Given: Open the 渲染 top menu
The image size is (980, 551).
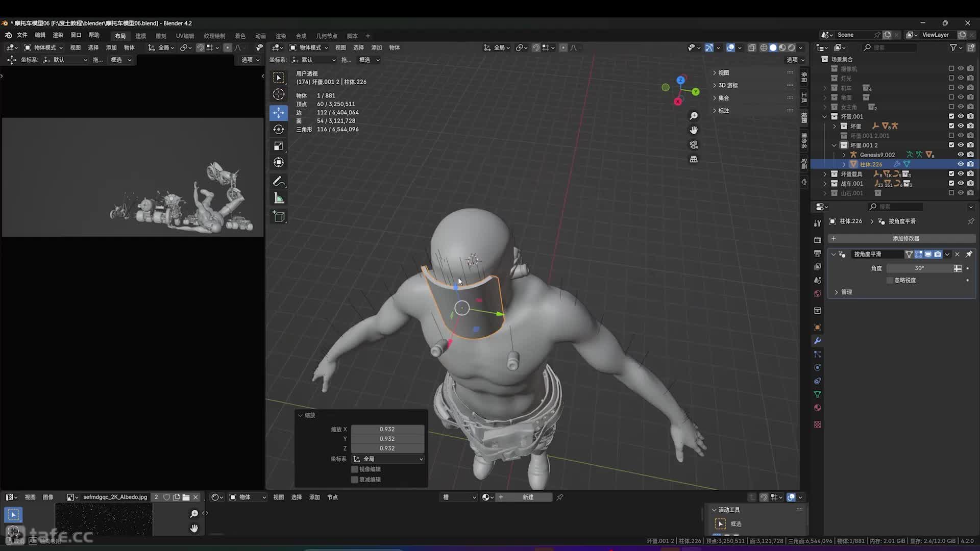Looking at the screenshot, I should click(x=58, y=35).
